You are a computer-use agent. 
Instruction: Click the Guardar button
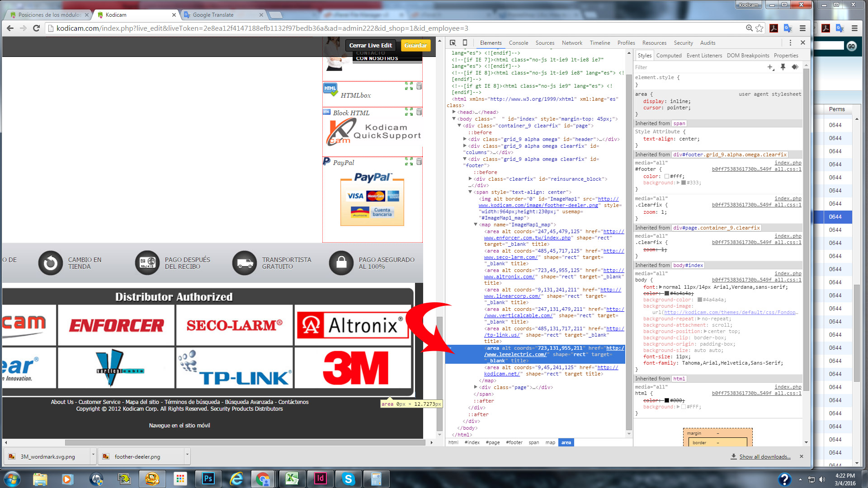pos(415,45)
